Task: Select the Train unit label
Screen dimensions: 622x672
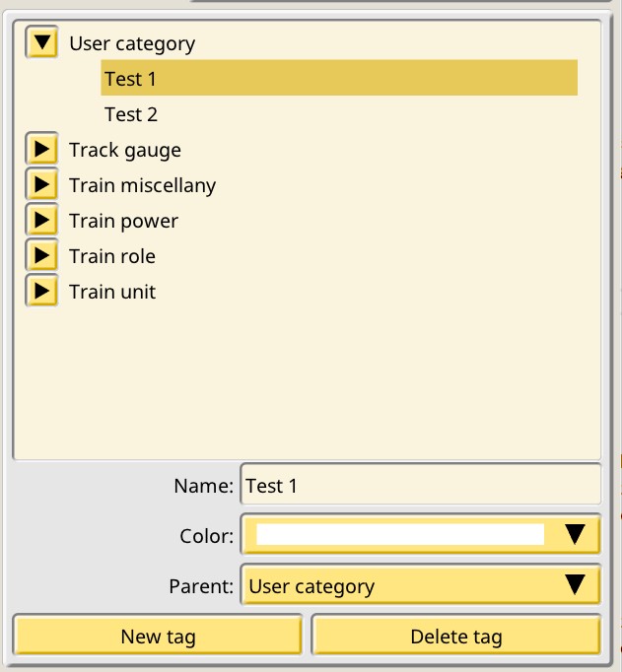Action: [112, 292]
